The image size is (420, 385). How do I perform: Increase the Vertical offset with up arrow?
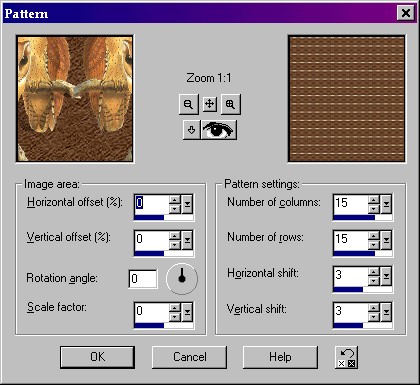[x=175, y=236]
